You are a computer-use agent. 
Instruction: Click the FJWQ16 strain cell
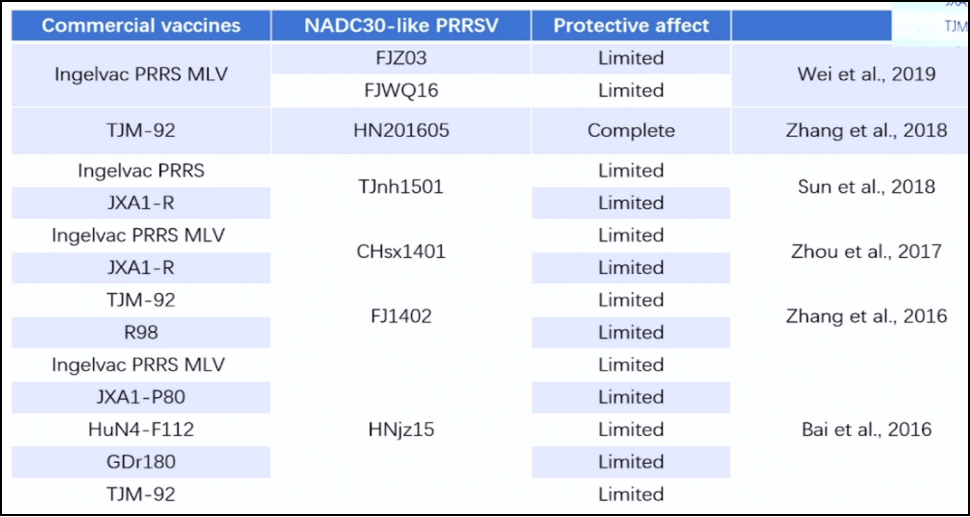point(401,91)
